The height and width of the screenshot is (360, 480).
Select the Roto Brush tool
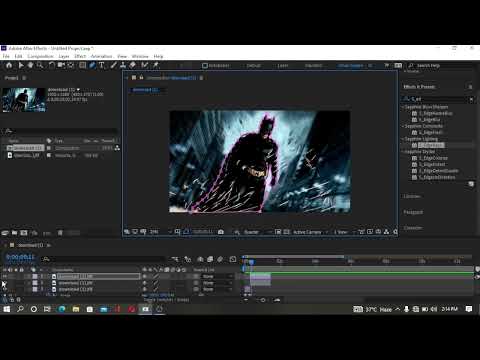(x=144, y=65)
